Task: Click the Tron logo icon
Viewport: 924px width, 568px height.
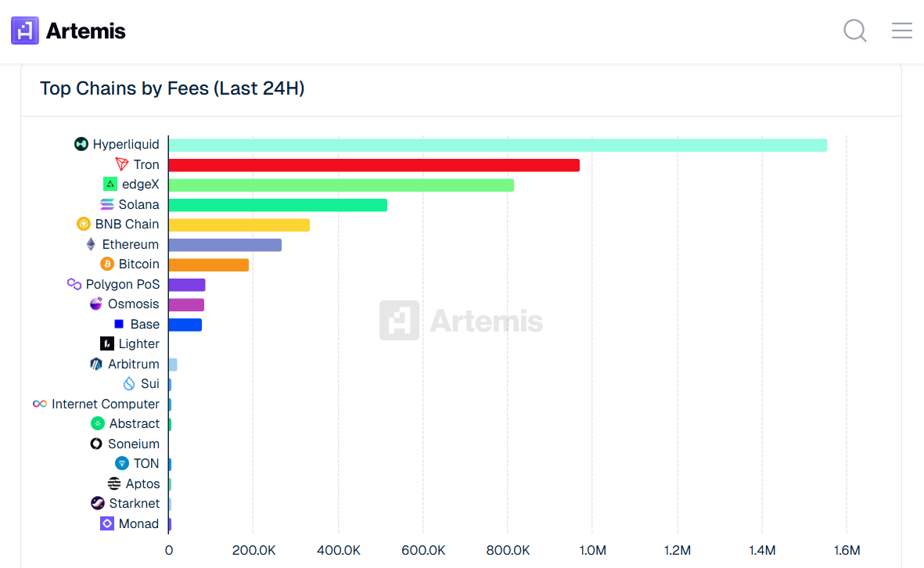Action: tap(122, 164)
